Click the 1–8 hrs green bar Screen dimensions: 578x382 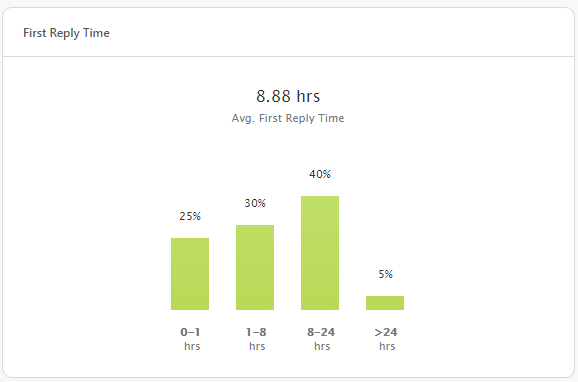[255, 267]
